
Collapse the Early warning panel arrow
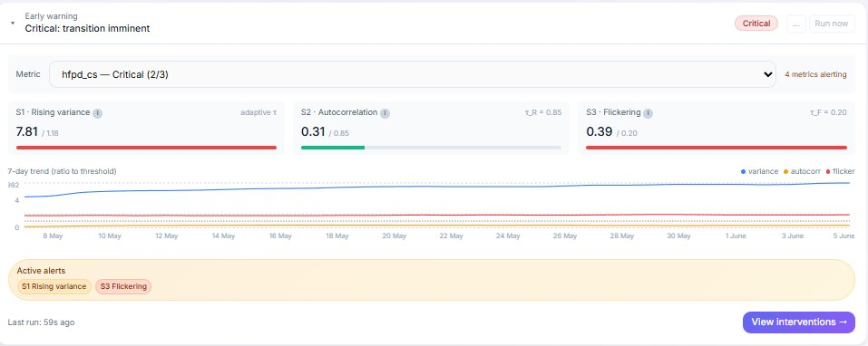pos(13,24)
